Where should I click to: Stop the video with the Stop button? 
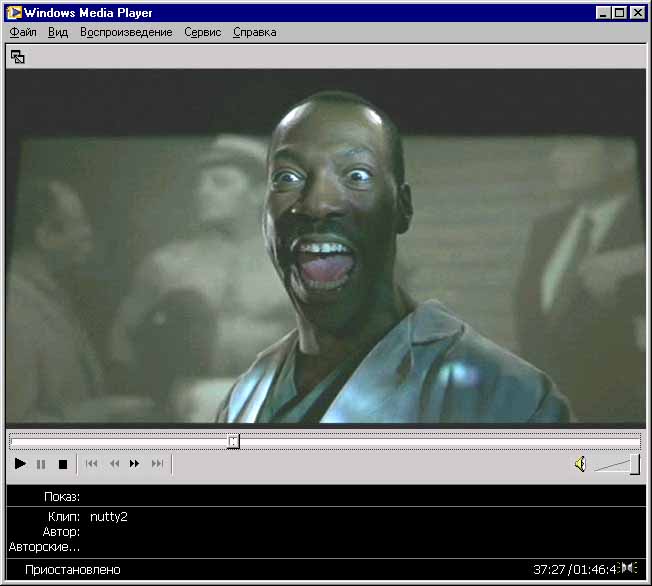point(63,464)
